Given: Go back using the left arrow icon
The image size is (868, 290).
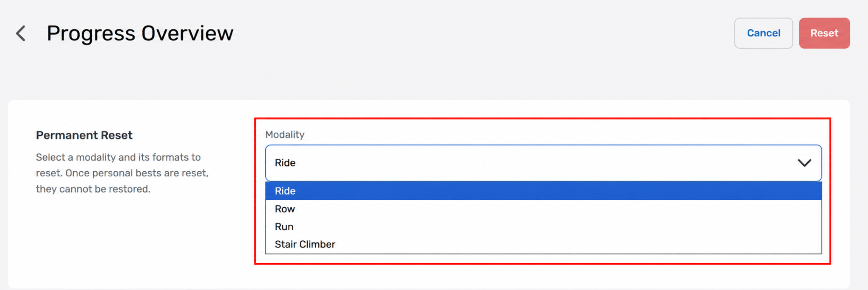Looking at the screenshot, I should click(x=21, y=33).
